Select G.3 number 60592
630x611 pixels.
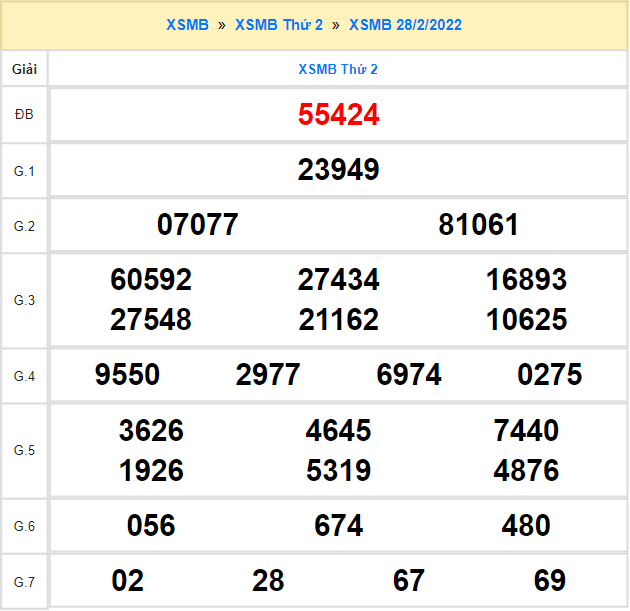pyautogui.click(x=151, y=280)
